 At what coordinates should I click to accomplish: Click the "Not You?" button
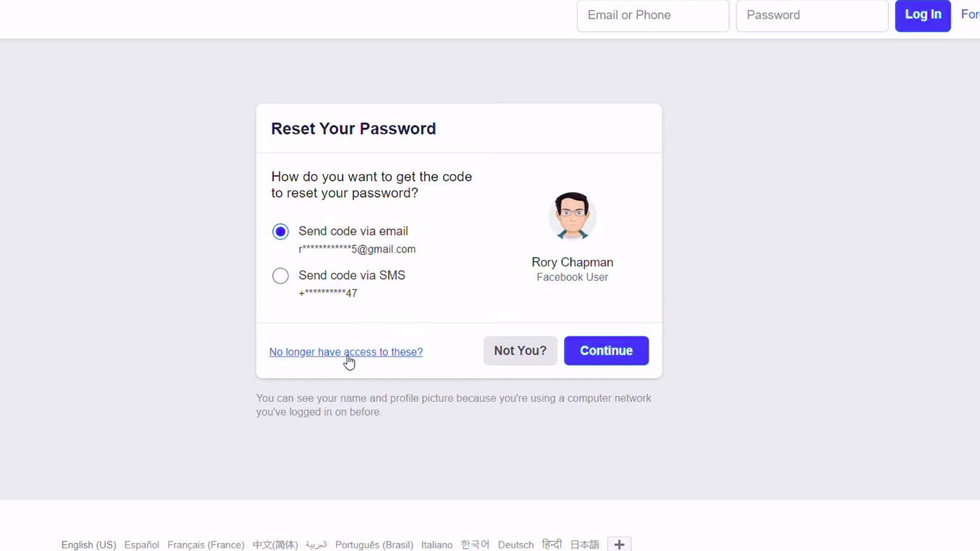520,350
